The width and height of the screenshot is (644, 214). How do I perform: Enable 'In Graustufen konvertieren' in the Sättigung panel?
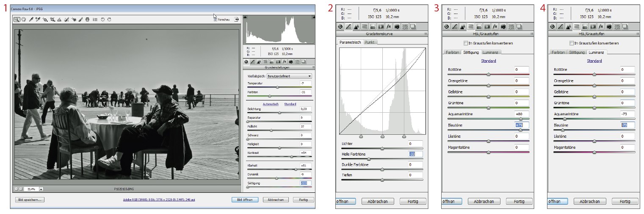[466, 43]
